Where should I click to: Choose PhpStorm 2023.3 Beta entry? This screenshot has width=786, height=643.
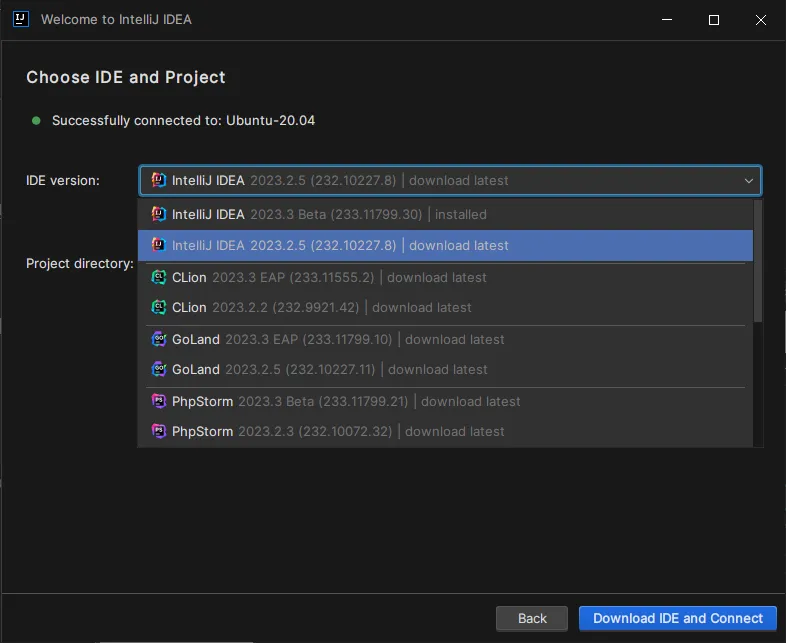[445, 401]
